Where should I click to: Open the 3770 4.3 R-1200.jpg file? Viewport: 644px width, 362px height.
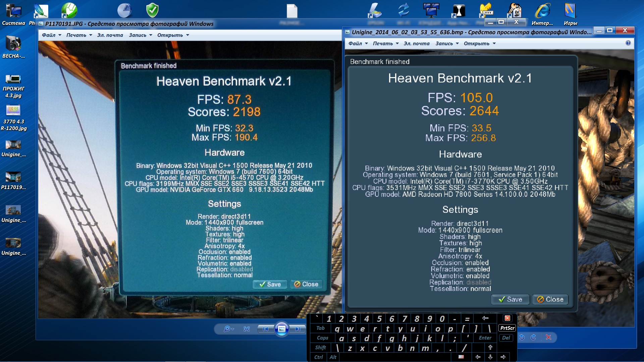point(13,118)
